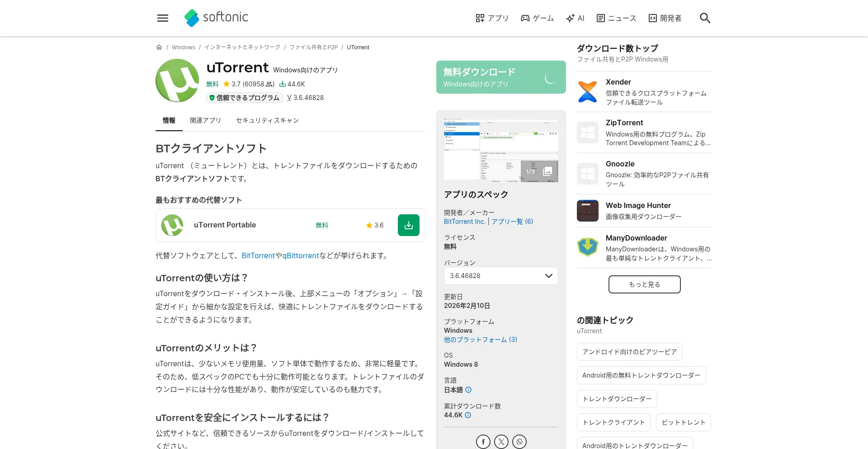Open the ZipTorrent title link

(624, 123)
